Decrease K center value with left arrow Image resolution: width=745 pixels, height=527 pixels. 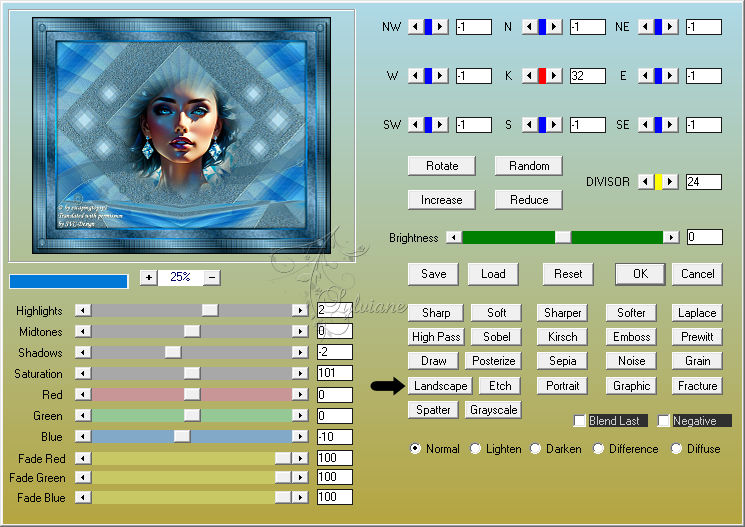(530, 76)
